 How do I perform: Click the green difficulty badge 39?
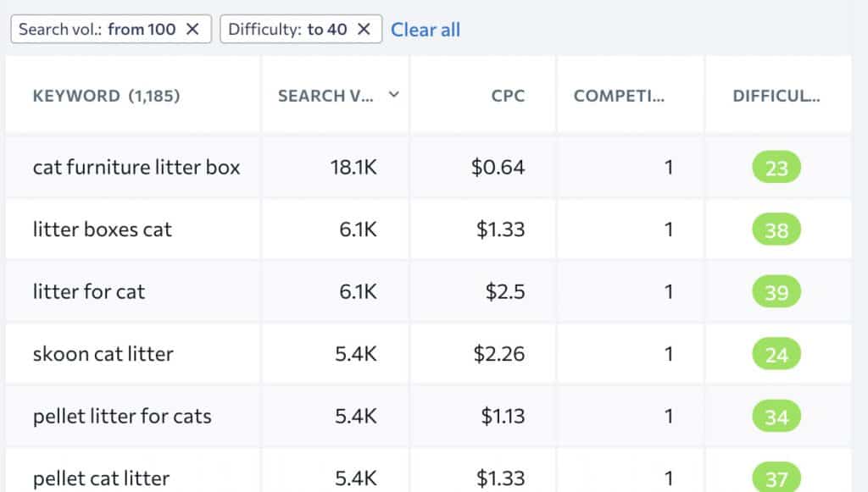[776, 292]
